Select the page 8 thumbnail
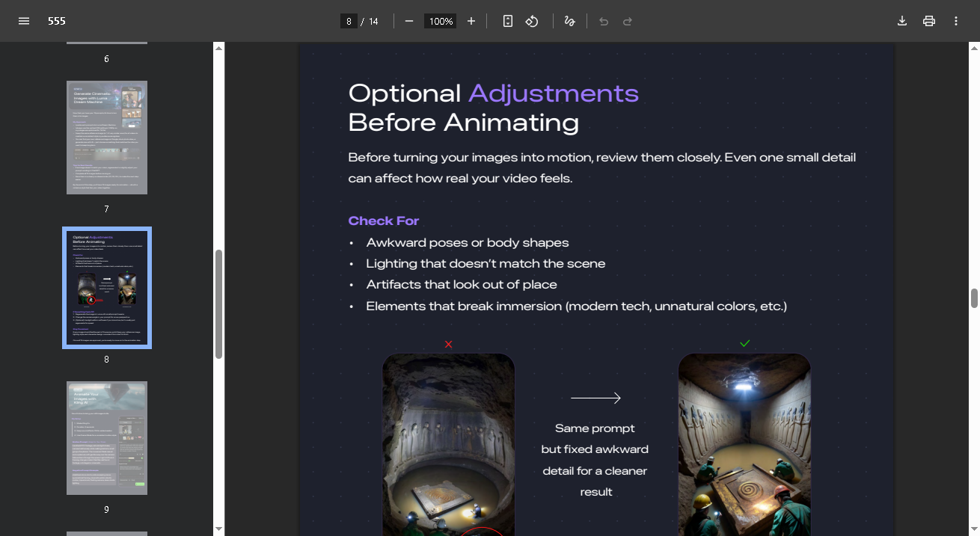 [107, 288]
